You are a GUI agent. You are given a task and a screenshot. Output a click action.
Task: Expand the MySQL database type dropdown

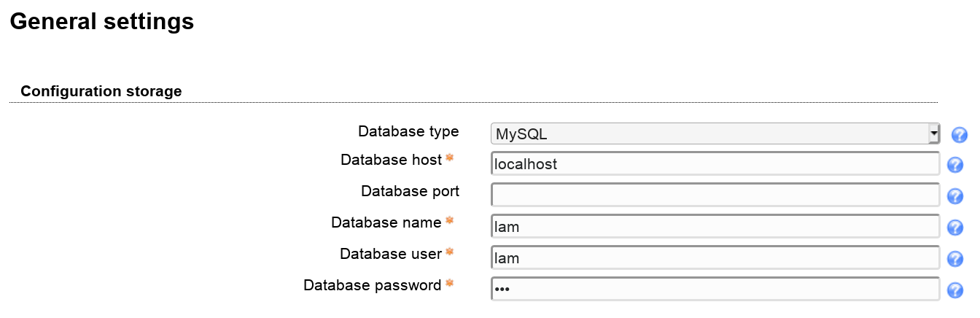coord(715,133)
